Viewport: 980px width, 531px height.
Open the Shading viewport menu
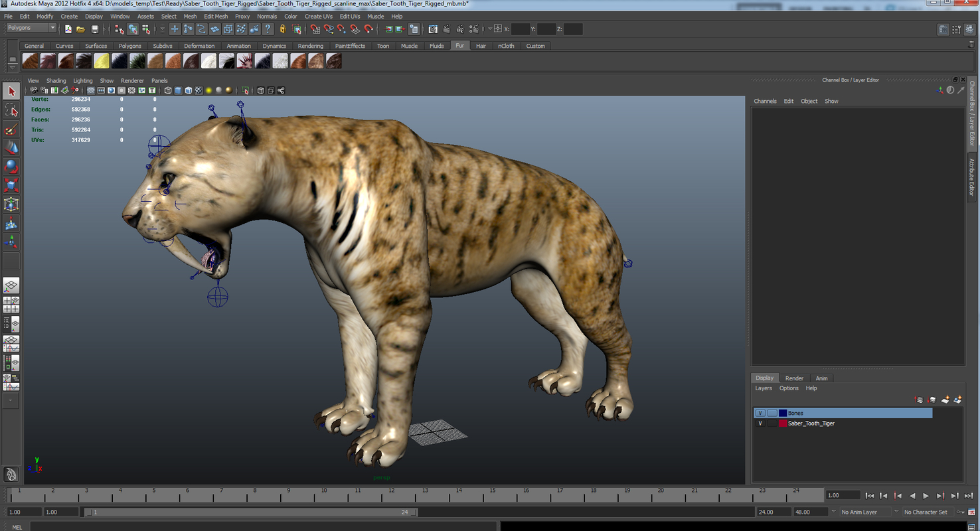(56, 81)
